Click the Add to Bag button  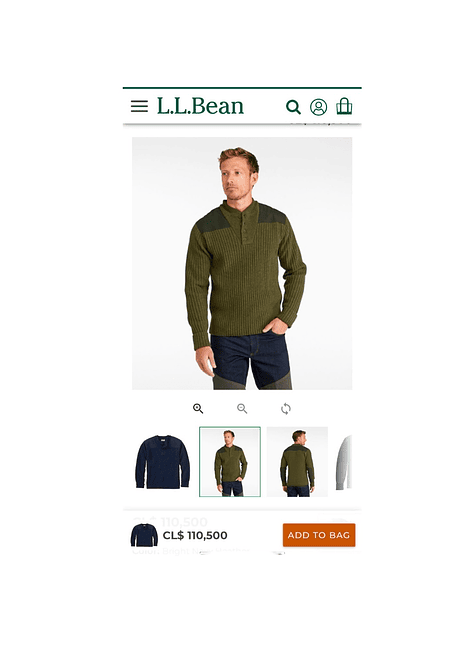319,535
